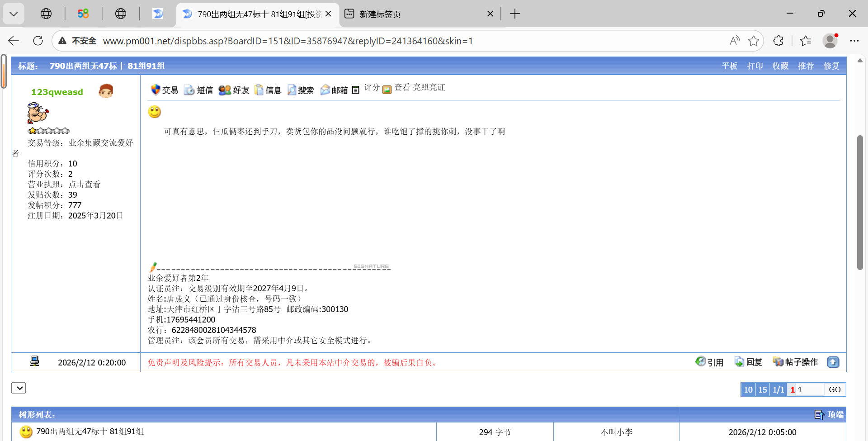Screen dimensions: 868x441
Task: Open the 搜索 search icon
Action: click(x=292, y=90)
